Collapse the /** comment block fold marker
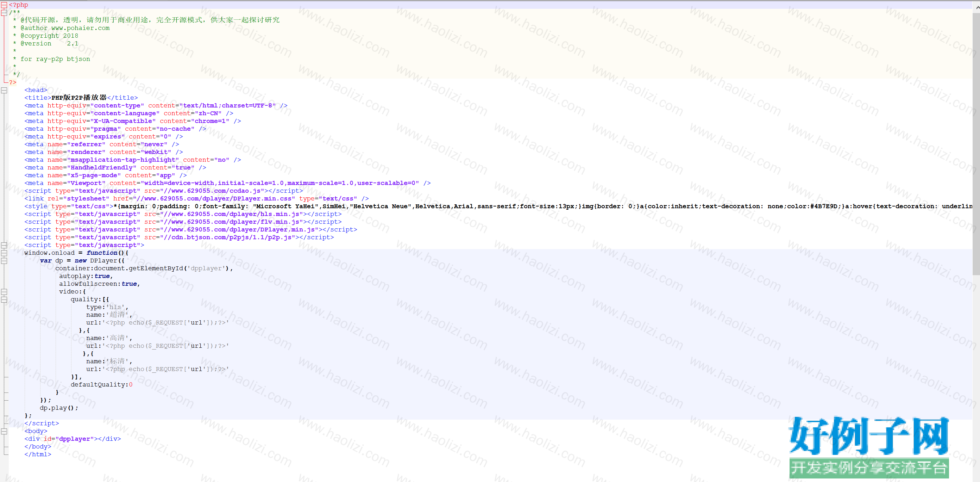The width and height of the screenshot is (980, 482). (x=4, y=13)
